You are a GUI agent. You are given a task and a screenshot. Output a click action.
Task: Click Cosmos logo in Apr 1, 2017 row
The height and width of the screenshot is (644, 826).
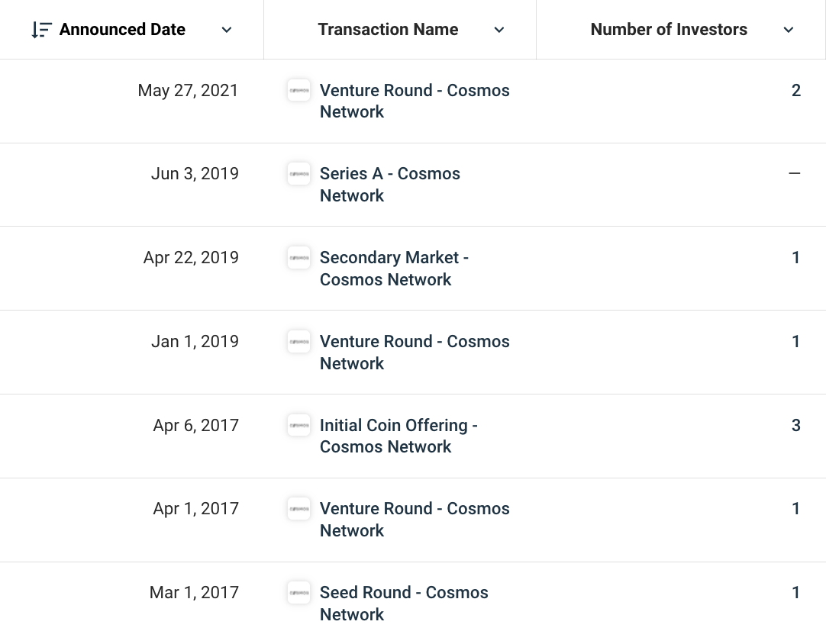click(298, 509)
